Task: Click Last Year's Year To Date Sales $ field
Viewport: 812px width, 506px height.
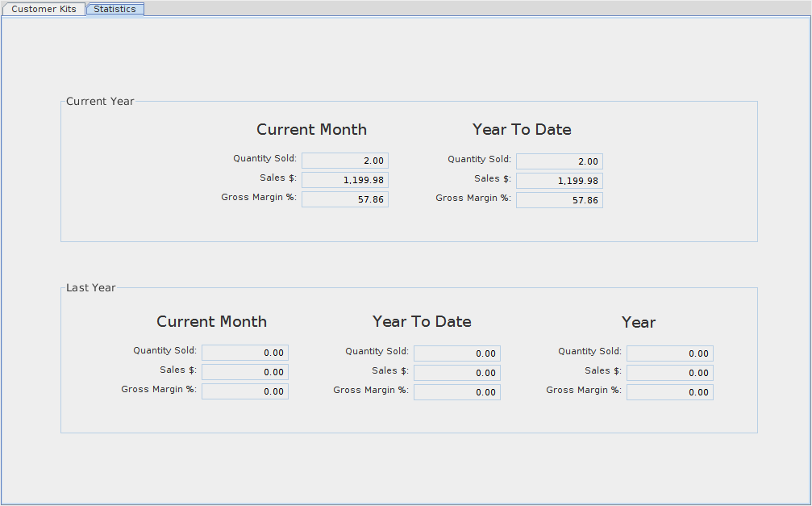Action: (x=456, y=373)
